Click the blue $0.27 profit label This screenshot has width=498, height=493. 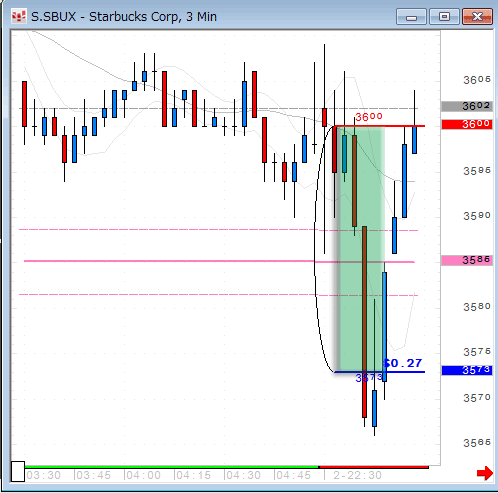point(403,363)
